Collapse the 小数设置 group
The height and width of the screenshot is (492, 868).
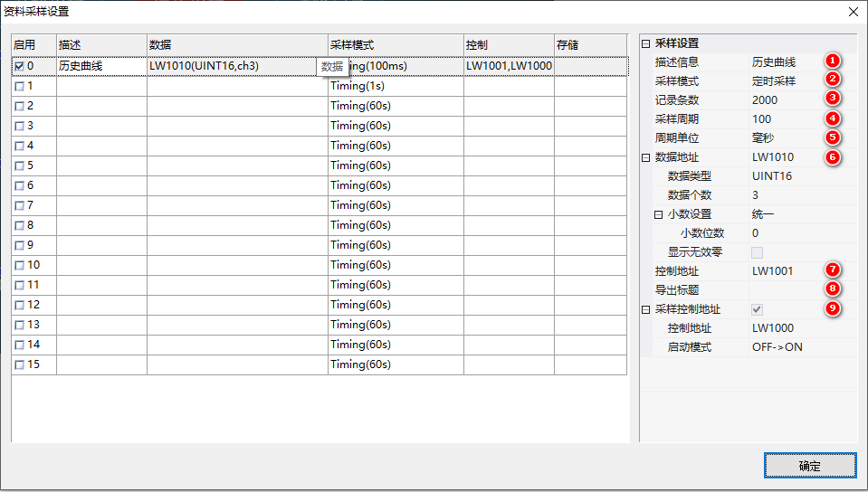pyautogui.click(x=658, y=214)
